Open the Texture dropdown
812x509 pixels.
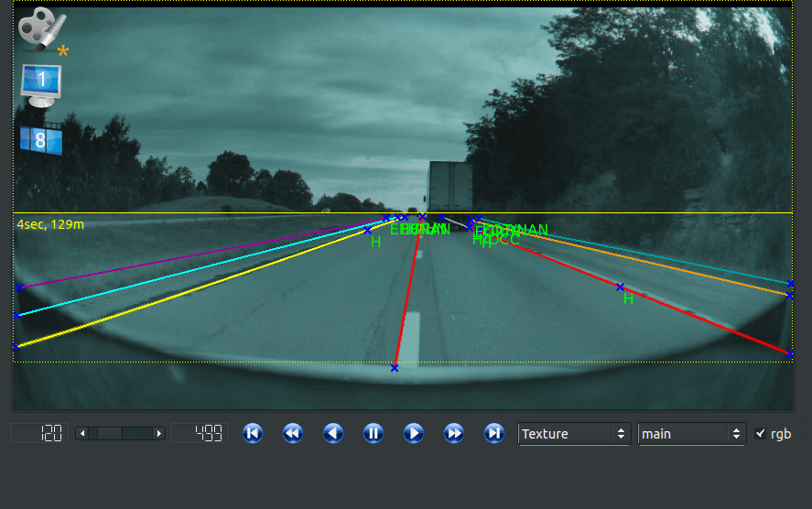click(x=574, y=434)
